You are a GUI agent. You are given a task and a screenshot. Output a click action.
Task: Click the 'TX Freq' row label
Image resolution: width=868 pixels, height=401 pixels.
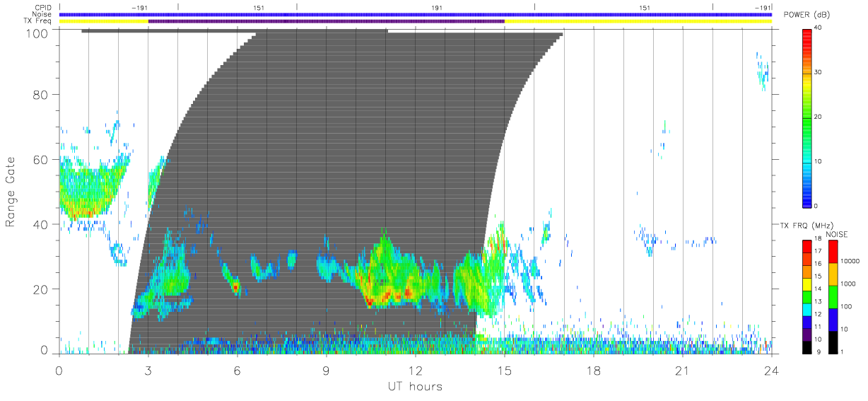pyautogui.click(x=38, y=21)
